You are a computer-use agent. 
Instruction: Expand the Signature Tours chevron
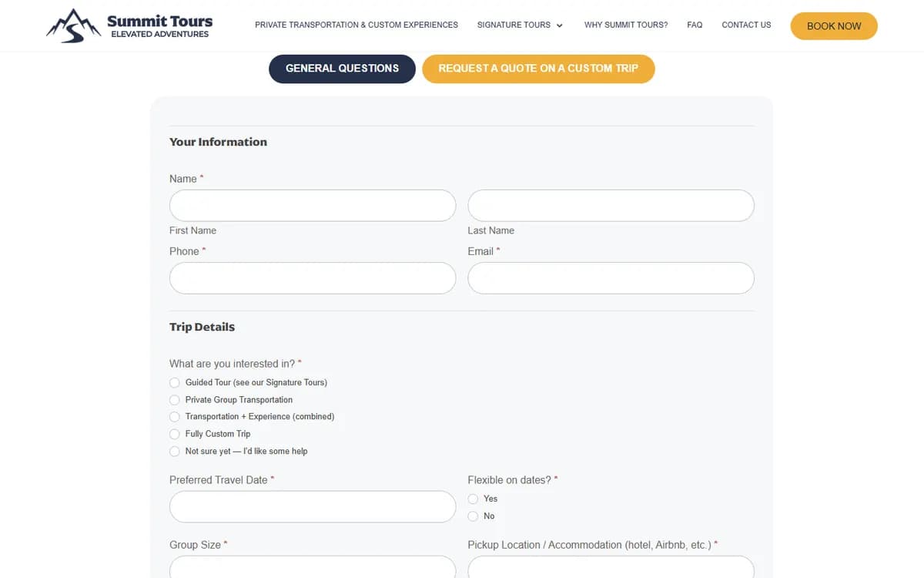[x=560, y=25]
